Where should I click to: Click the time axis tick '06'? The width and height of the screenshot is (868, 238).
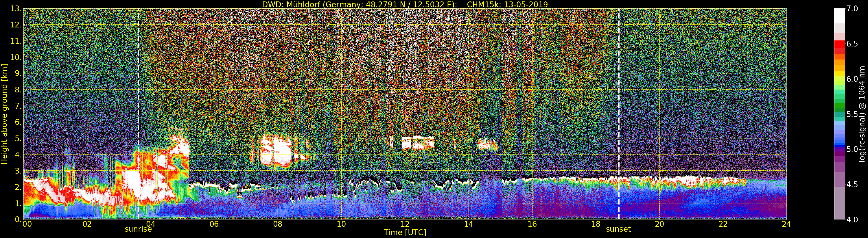(x=214, y=224)
